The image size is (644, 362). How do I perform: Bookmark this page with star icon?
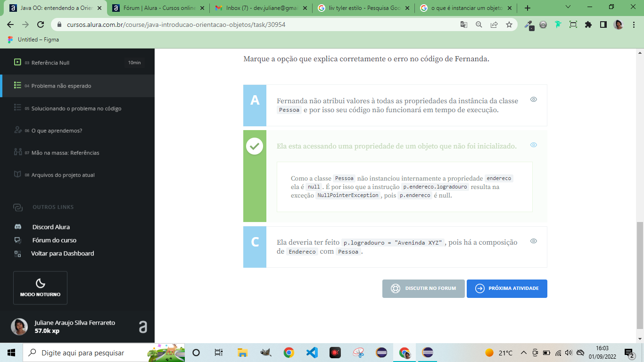click(x=509, y=25)
